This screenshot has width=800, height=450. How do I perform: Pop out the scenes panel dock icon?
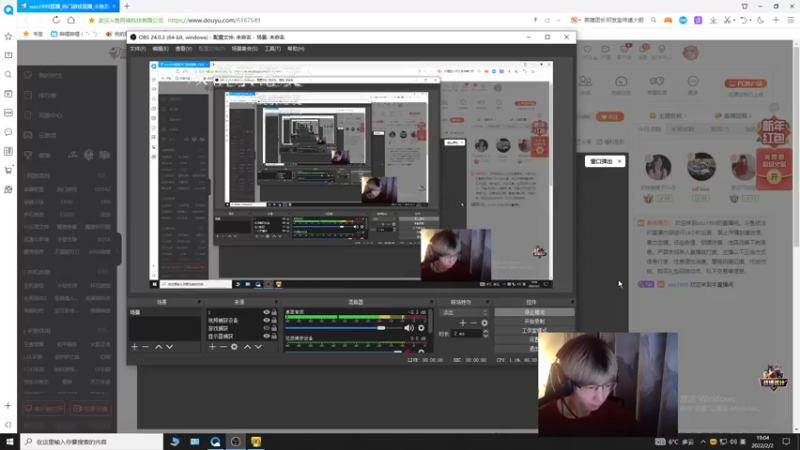tap(199, 302)
